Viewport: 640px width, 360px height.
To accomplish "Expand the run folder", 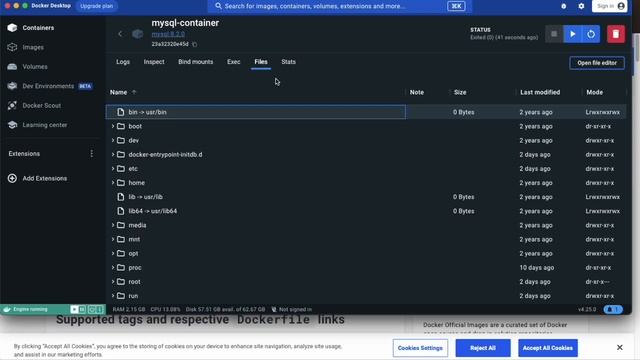I will (113, 296).
